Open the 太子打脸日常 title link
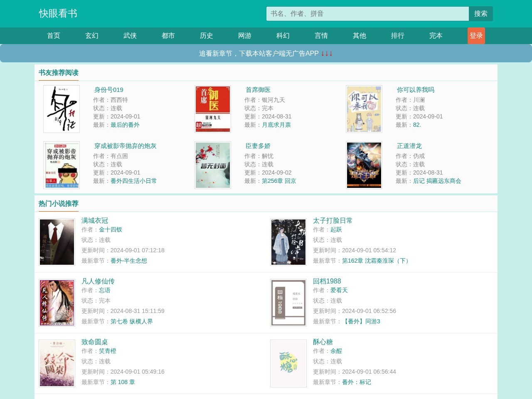 (x=332, y=221)
